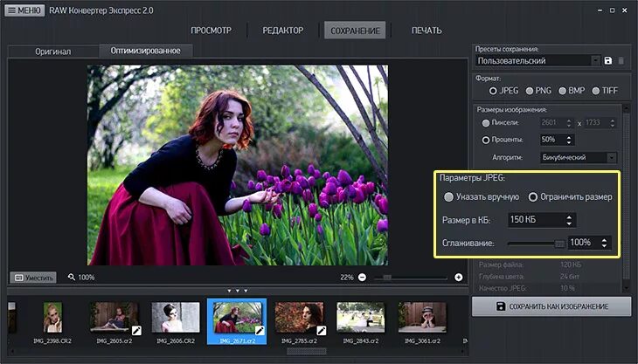Select thumbnail IMG_3061.cr2

click(422, 323)
